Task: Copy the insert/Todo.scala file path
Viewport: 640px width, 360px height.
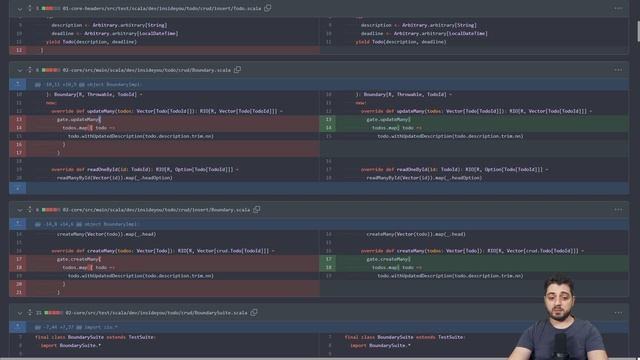Action: pyautogui.click(x=267, y=8)
